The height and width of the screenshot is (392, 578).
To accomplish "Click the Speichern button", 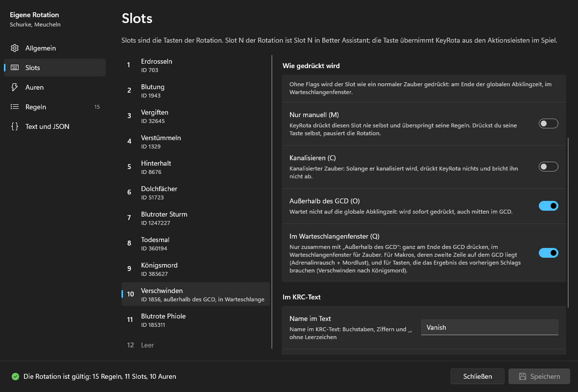I will click(x=539, y=376).
